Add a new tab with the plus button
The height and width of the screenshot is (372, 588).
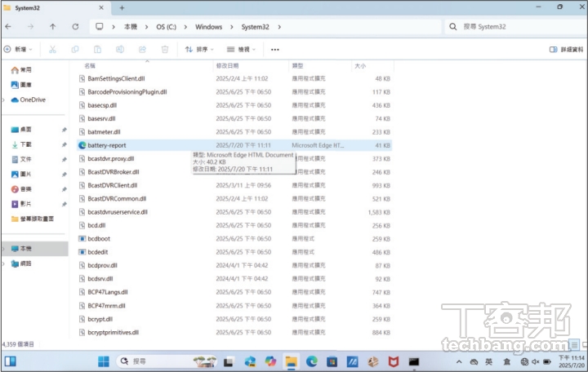[122, 7]
